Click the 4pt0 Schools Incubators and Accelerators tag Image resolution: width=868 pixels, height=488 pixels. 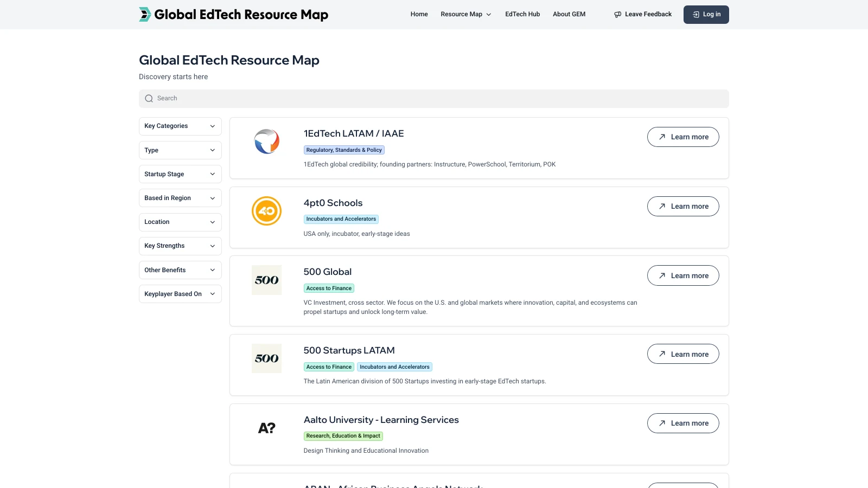point(341,219)
